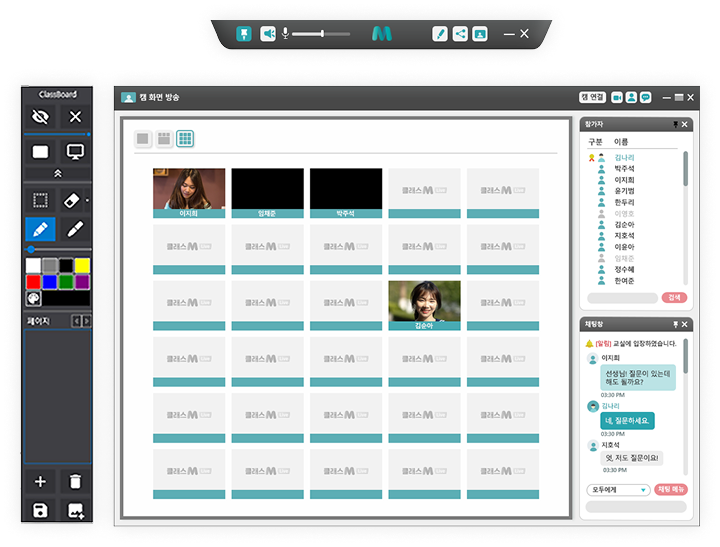Click the share icon in top toolbar
Viewport: 720px width, 547px height.
(x=460, y=34)
